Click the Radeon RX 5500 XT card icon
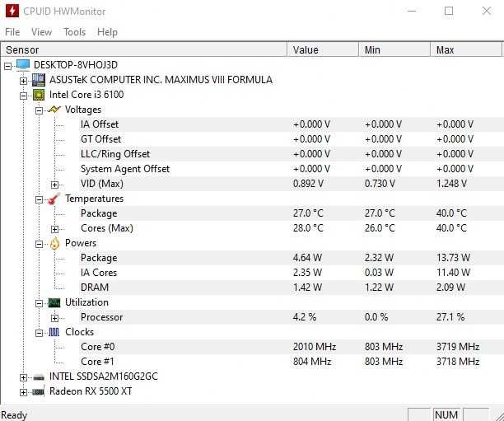Image resolution: width=504 pixels, height=421 pixels. pyautogui.click(x=39, y=391)
